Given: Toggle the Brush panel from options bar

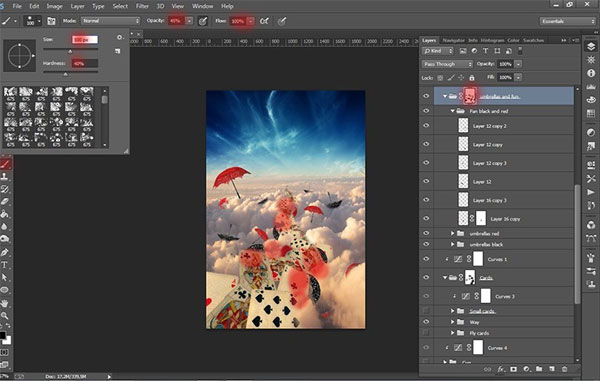Looking at the screenshot, I should (x=51, y=21).
